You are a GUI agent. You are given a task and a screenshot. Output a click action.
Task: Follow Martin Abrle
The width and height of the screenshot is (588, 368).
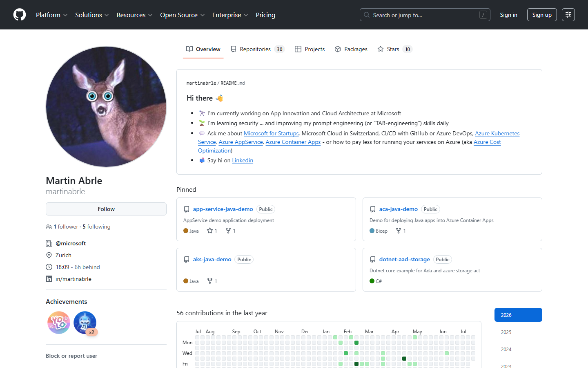coord(106,209)
